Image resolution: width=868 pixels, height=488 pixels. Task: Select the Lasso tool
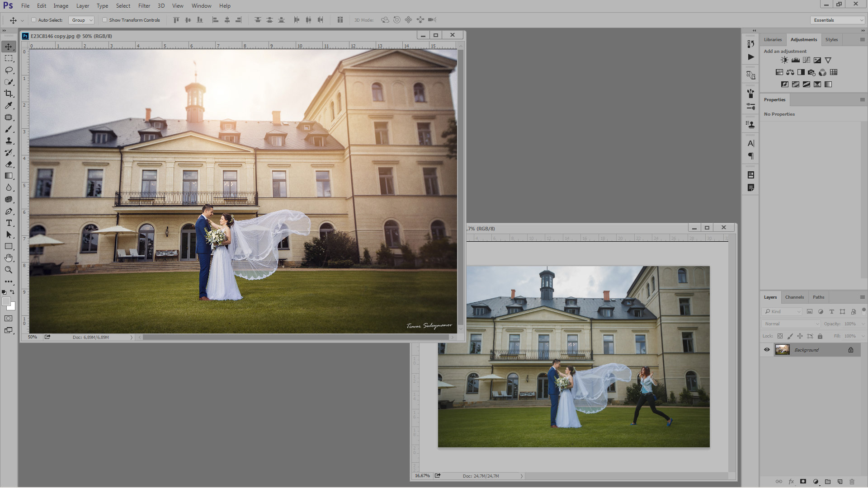click(9, 70)
